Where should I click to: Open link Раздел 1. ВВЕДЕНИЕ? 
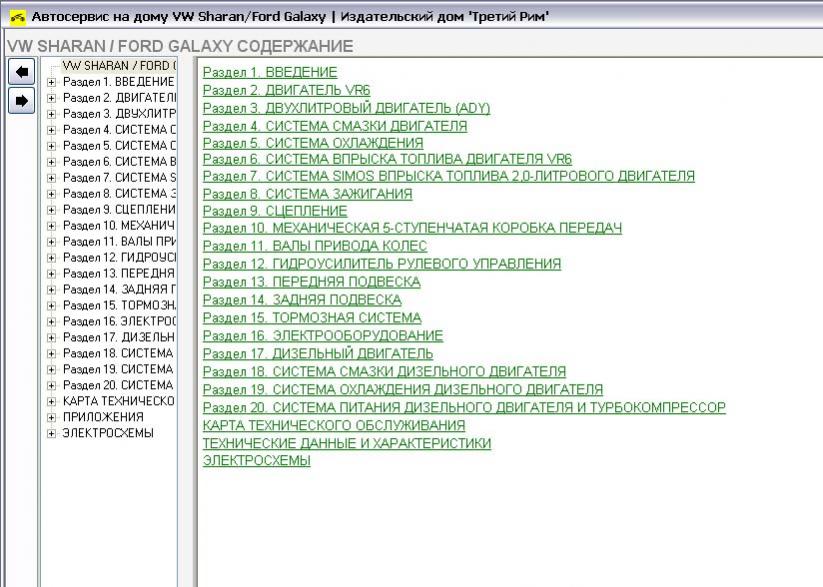tap(270, 72)
